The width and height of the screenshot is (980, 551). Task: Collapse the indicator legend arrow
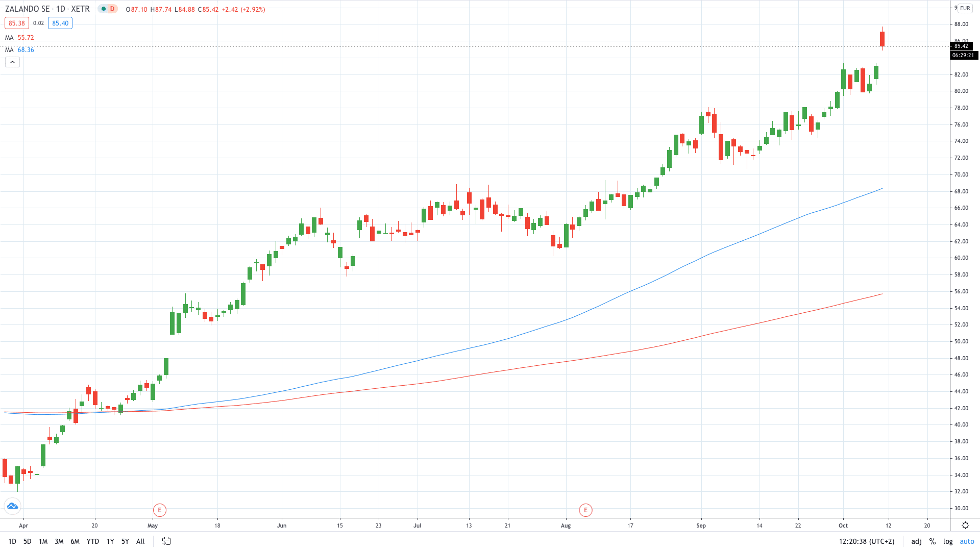click(12, 62)
